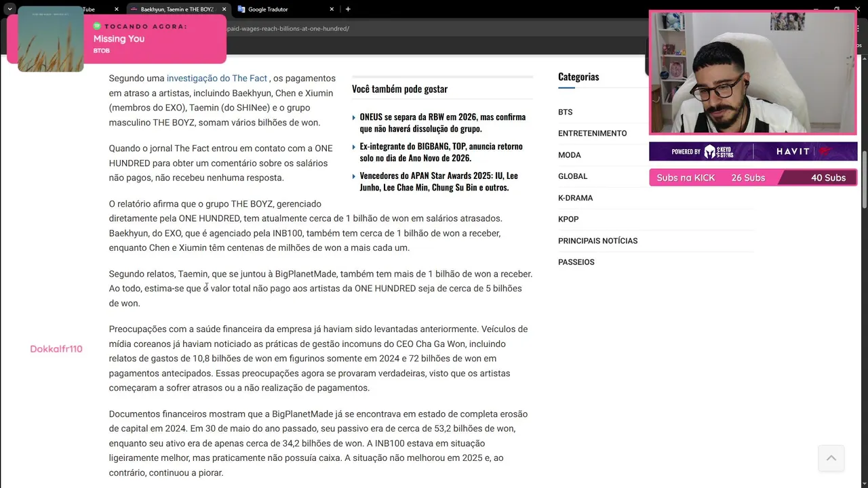Click the Dokkalfr110 username overlay

pyautogui.click(x=56, y=349)
